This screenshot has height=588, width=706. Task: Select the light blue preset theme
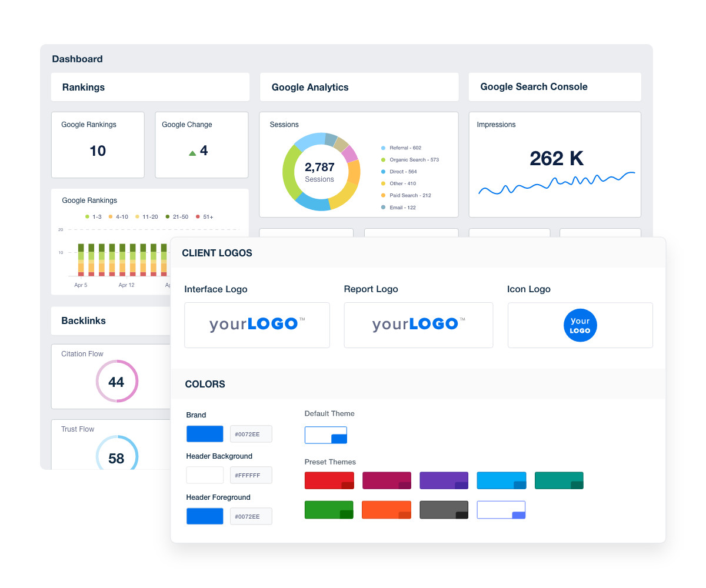(x=501, y=480)
